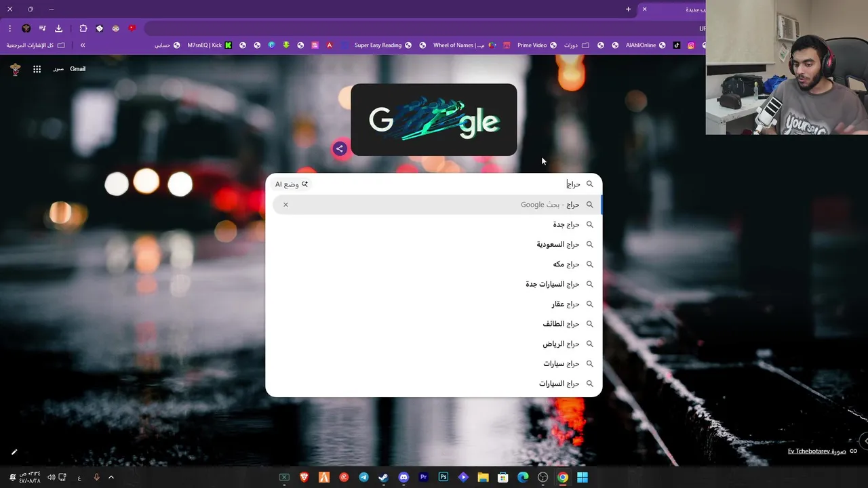Click the search magnifier in search box
This screenshot has height=488, width=868.
(x=590, y=184)
